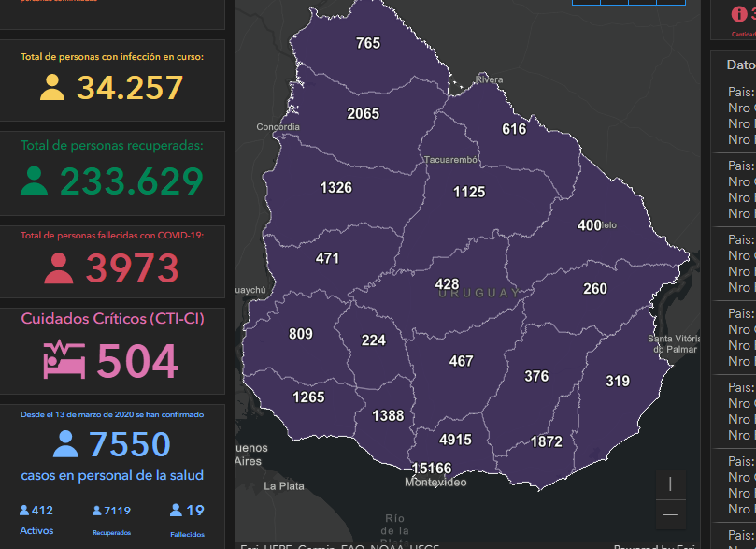The image size is (756, 549).
Task: Click 'casos en personal de la salud' text
Action: pos(112,476)
